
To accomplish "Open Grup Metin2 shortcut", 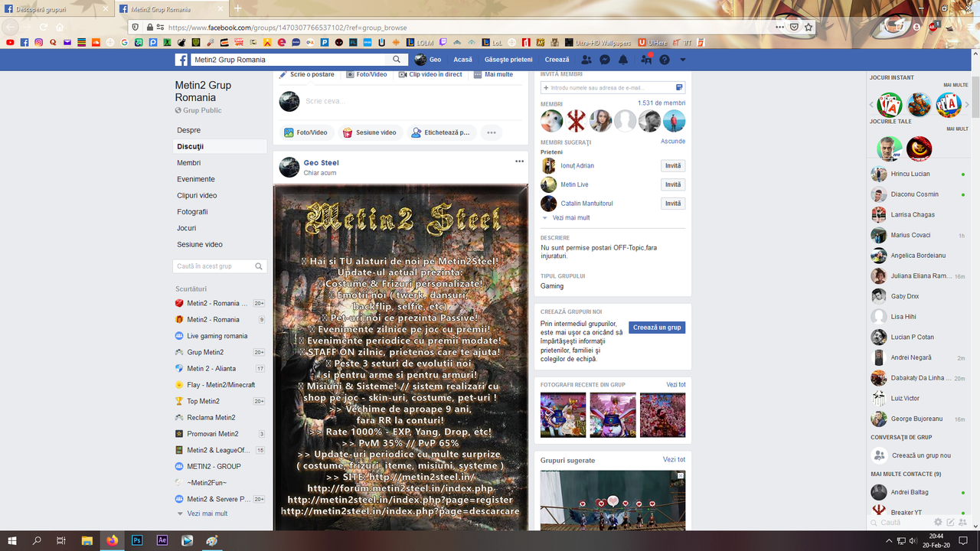I will click(x=205, y=352).
